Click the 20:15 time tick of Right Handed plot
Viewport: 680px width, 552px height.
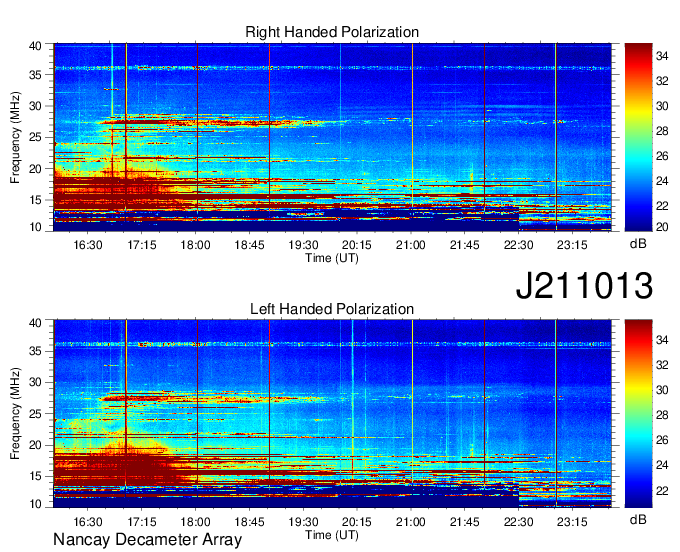[x=357, y=245]
